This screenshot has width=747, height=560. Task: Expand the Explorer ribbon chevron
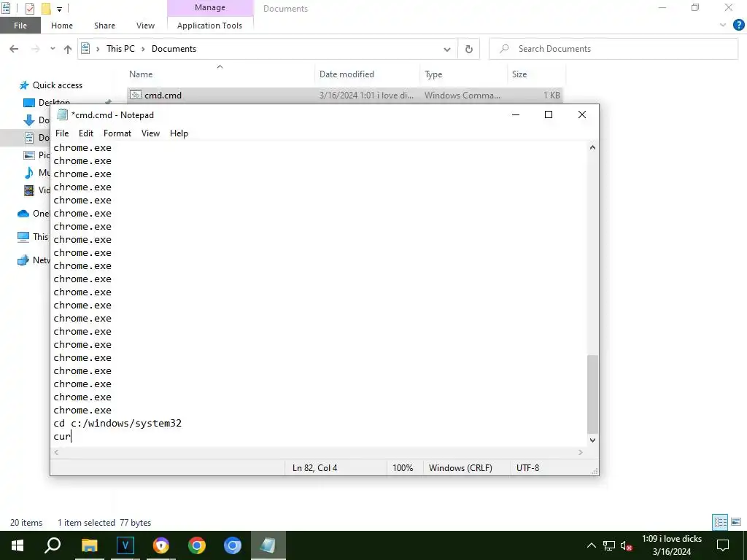tap(723, 26)
